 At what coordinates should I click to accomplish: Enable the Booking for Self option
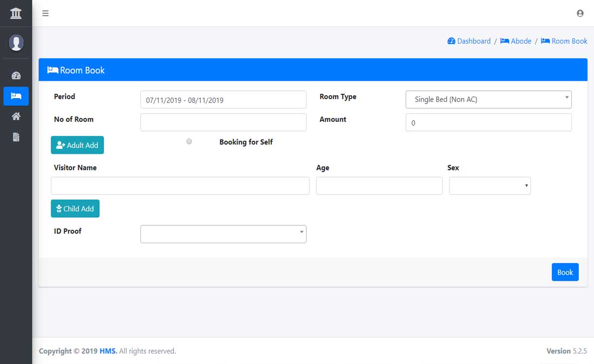189,141
